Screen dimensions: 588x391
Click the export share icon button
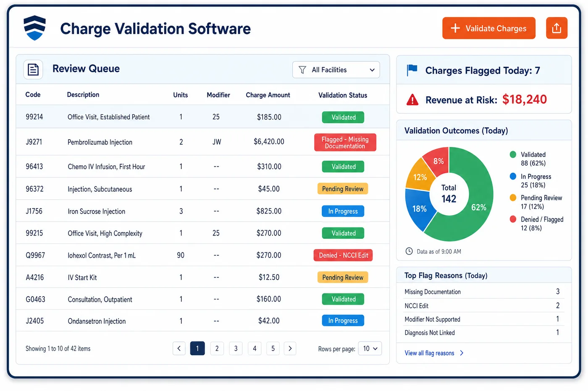click(x=556, y=28)
